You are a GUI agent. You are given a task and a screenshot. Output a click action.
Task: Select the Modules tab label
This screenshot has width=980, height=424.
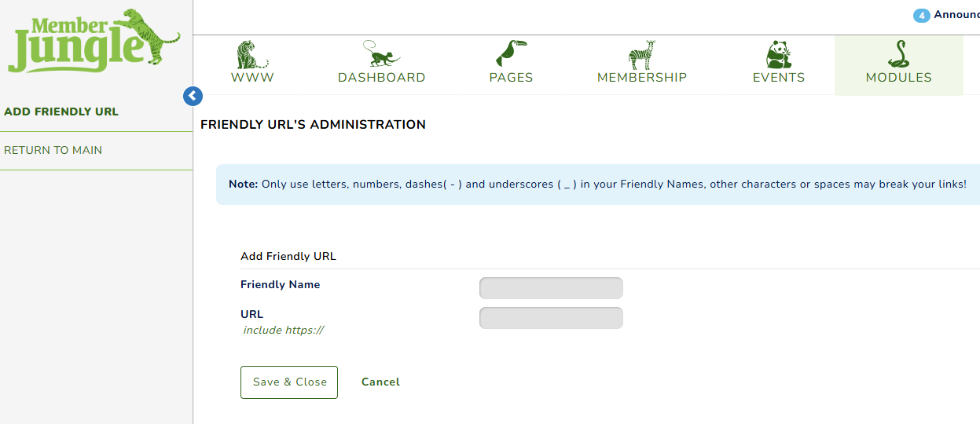898,78
